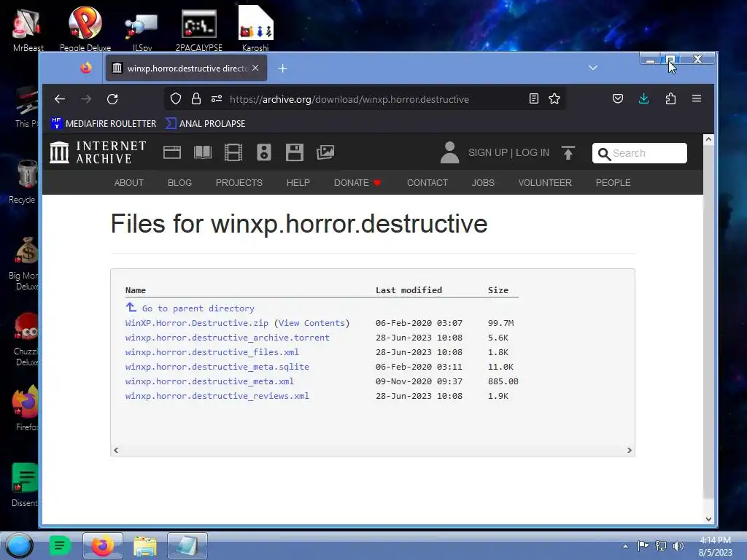The height and width of the screenshot is (560, 747).
Task: Focus the Internet Archive Search box
Action: click(639, 153)
